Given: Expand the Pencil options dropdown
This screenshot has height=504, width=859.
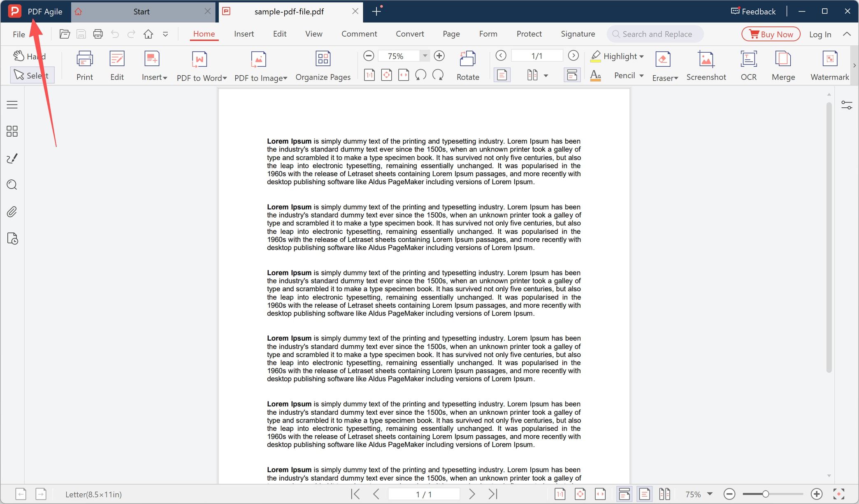Looking at the screenshot, I should [641, 75].
